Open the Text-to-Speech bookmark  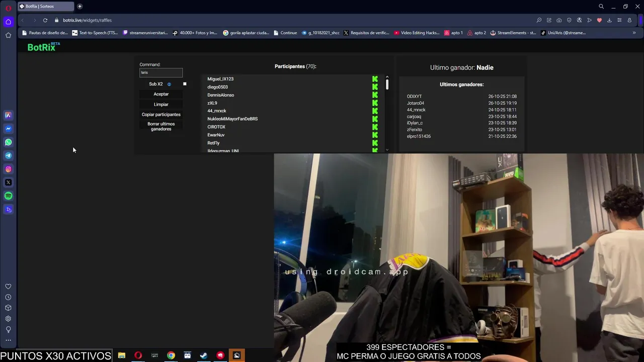[95, 33]
